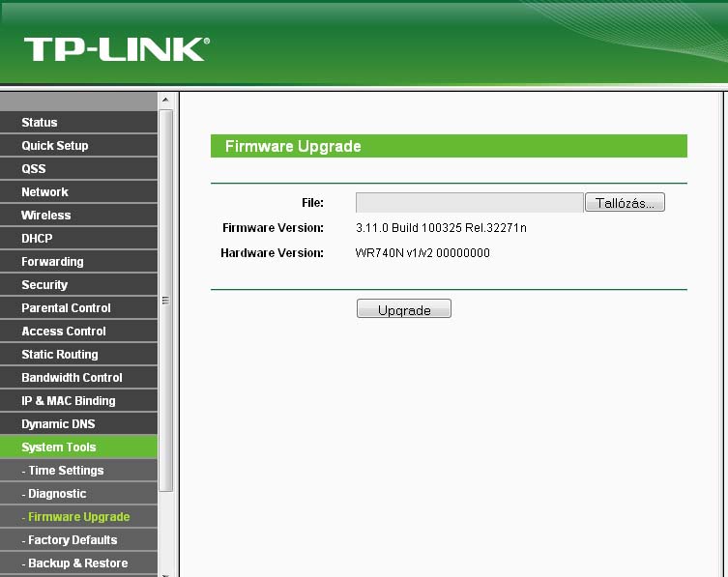Collapse the System Tools menu
The width and height of the screenshot is (728, 577).
(78, 447)
